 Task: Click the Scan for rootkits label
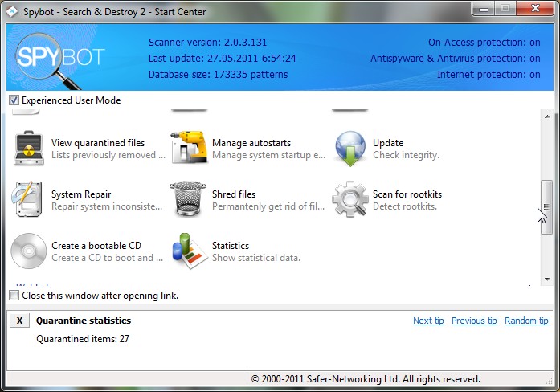[407, 194]
